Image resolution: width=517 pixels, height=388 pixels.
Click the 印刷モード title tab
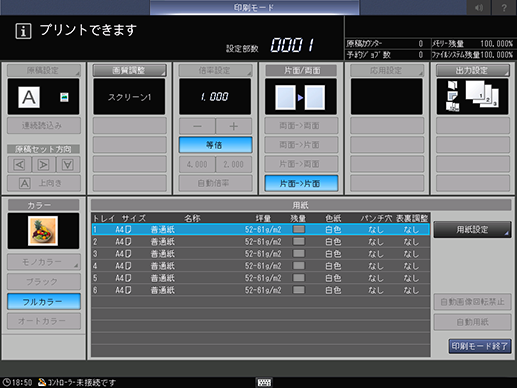click(x=254, y=7)
